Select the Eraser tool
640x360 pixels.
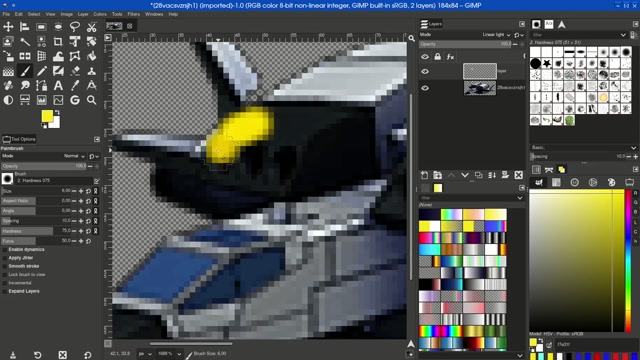[x=75, y=71]
